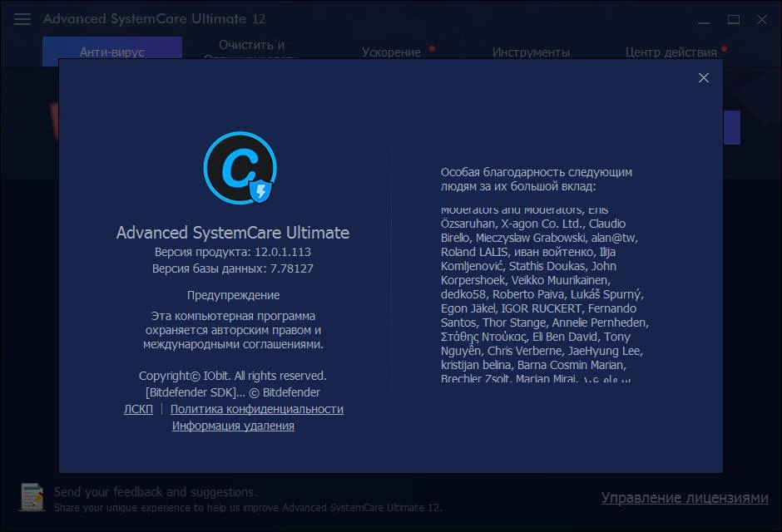Open the Инструменты tab
The width and height of the screenshot is (782, 532).
click(x=531, y=52)
